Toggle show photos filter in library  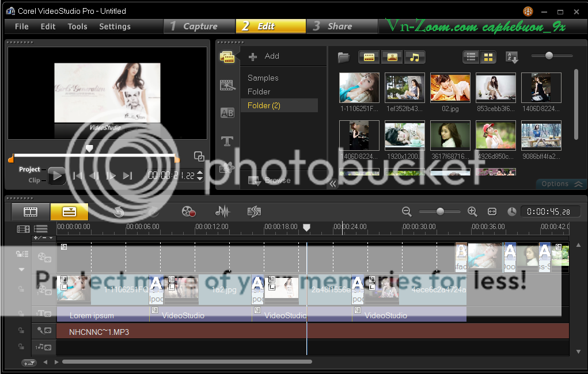click(392, 57)
